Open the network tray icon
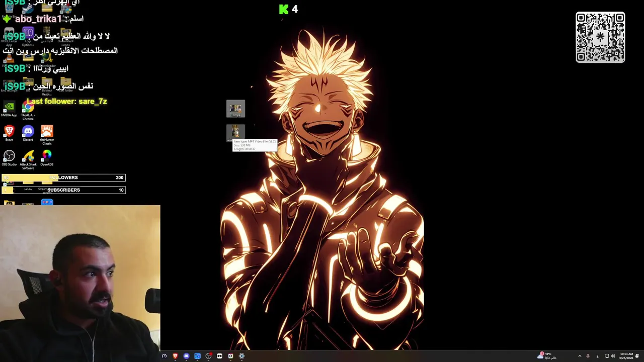 point(607,356)
